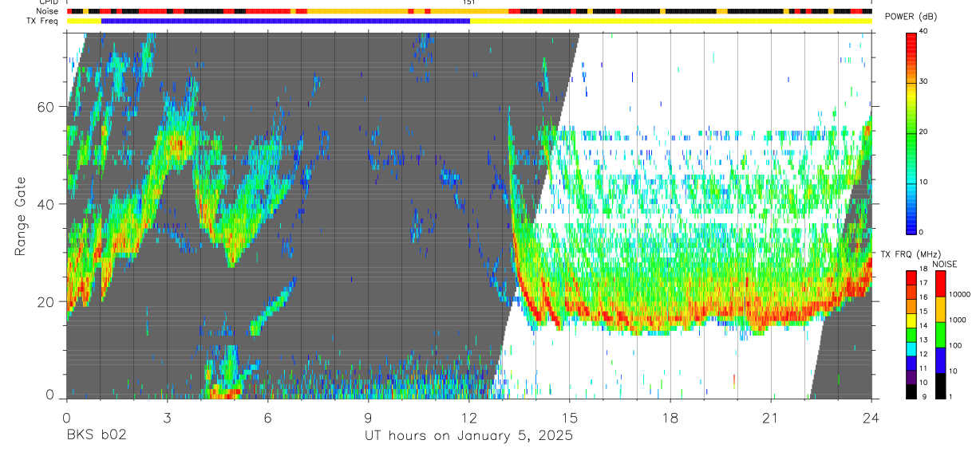
Task: Pick the black 9 MHz frequency swatch
Action: point(911,391)
